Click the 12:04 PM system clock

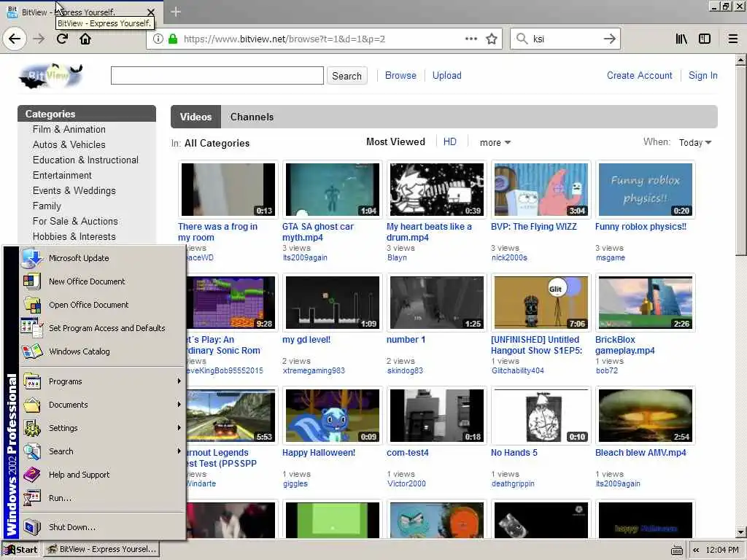pos(722,550)
